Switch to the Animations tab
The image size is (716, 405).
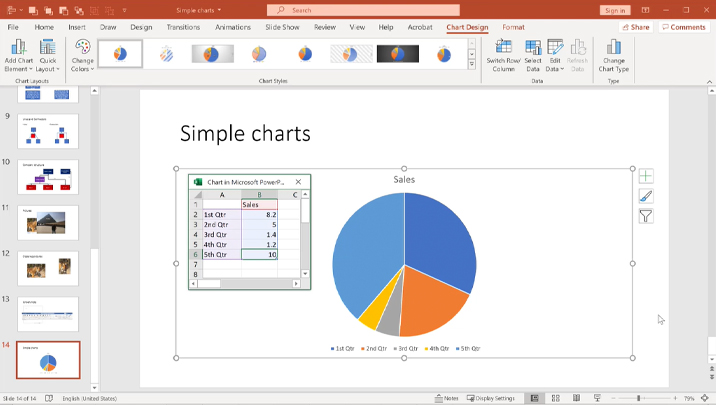tap(233, 27)
